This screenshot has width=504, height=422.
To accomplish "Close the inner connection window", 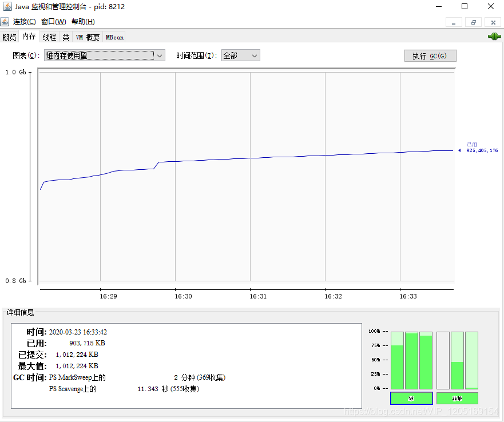I will pyautogui.click(x=493, y=22).
